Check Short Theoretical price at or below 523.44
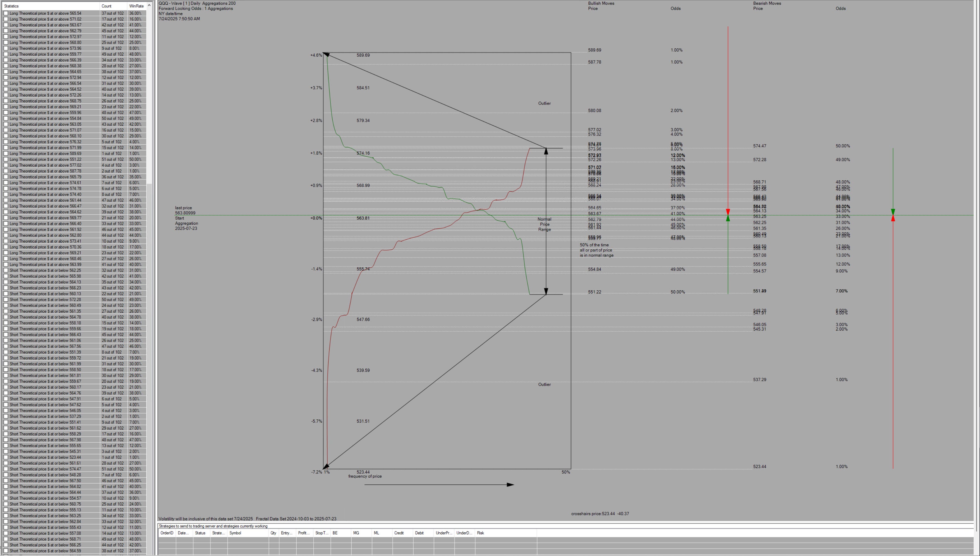The height and width of the screenshot is (556, 980). (x=6, y=457)
